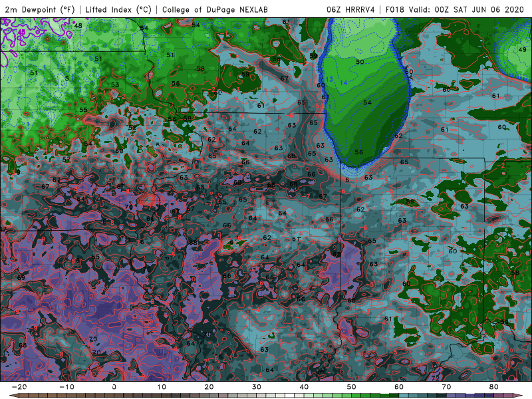
Task: Click the 60 label on the color scale
Action: click(x=399, y=387)
